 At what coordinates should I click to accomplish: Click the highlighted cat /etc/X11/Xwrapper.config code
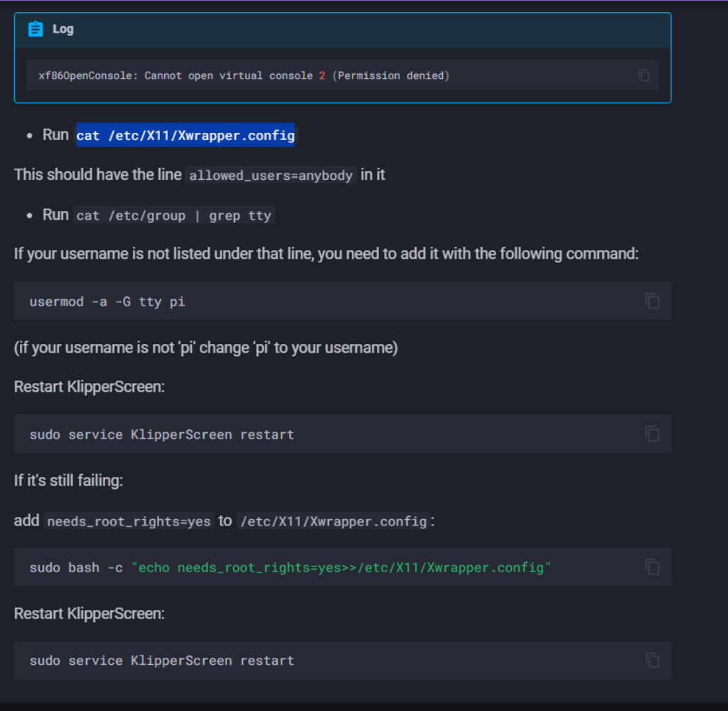186,135
